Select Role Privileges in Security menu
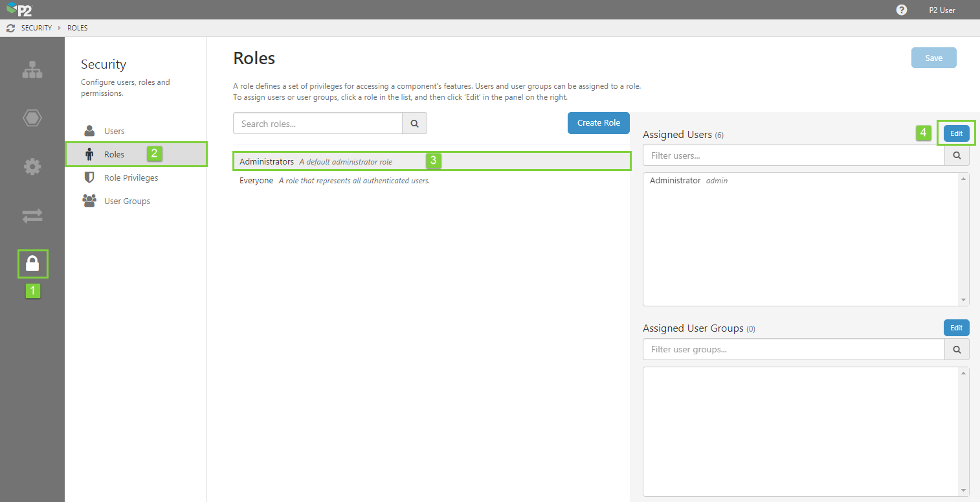 131,177
